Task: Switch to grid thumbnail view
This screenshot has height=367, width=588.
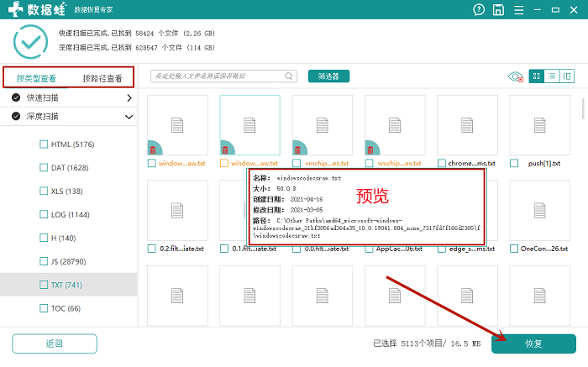Action: tap(537, 76)
